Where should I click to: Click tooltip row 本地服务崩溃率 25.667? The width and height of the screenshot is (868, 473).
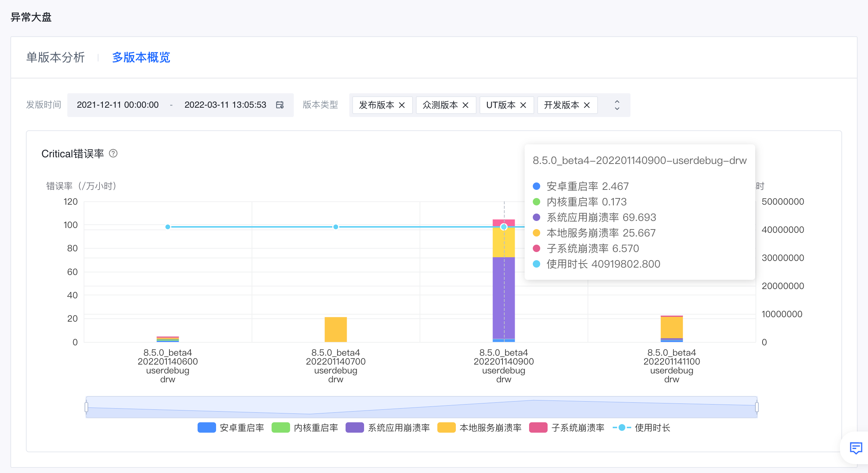pyautogui.click(x=594, y=233)
